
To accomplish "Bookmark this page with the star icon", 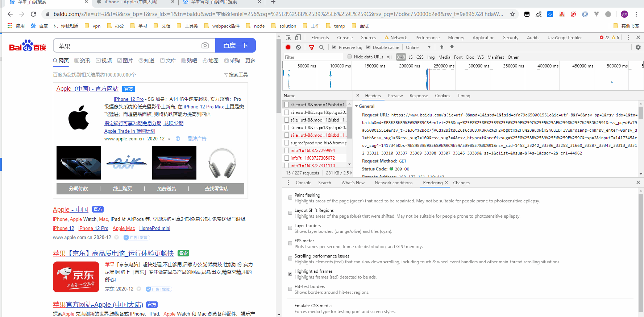I will point(512,14).
